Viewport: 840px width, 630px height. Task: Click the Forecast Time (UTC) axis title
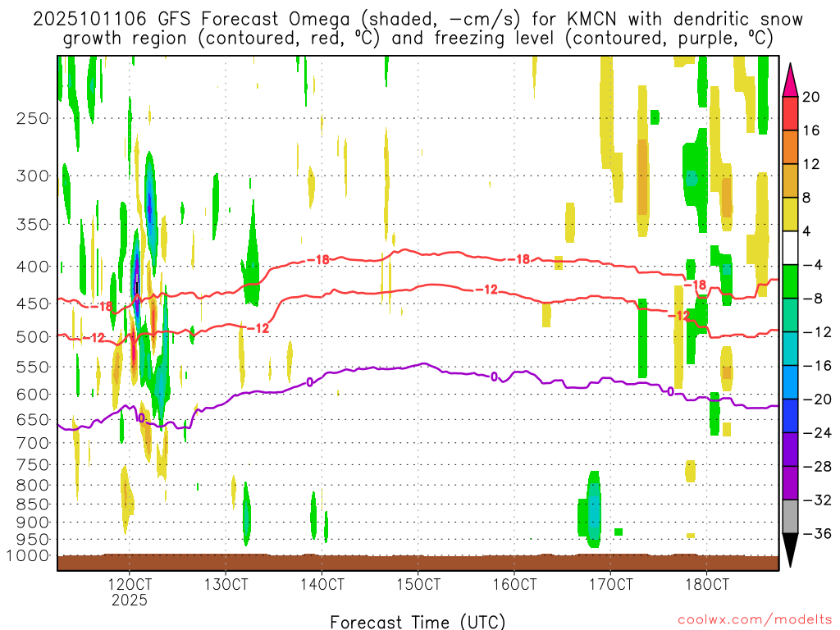[418, 622]
